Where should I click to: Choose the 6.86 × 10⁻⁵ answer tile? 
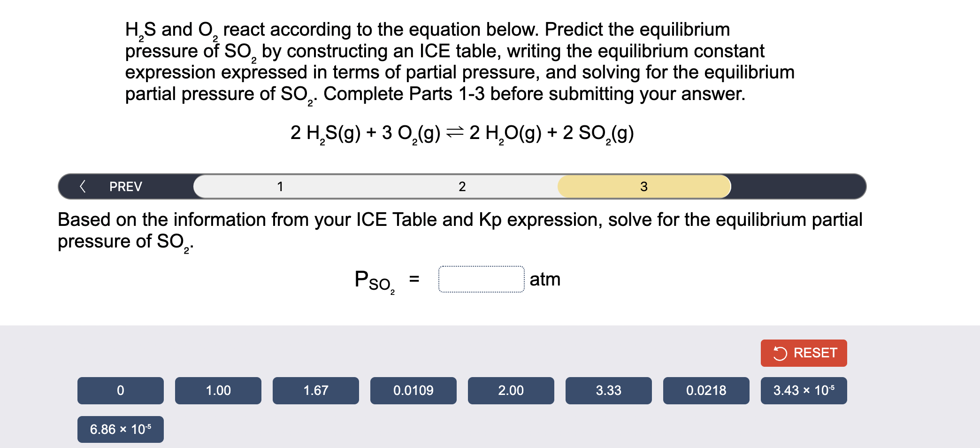pos(120,429)
